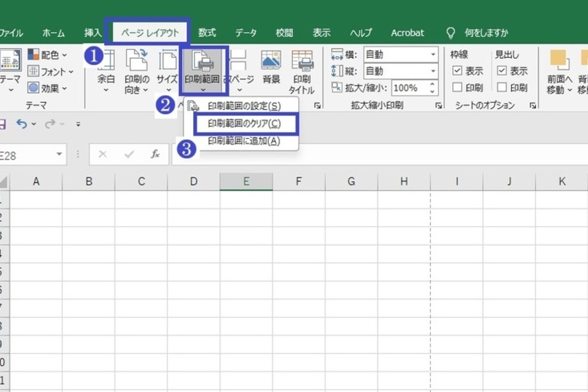Toggle 枠線 表示 gridlines view checkbox
The height and width of the screenshot is (392, 588).
pyautogui.click(x=457, y=71)
